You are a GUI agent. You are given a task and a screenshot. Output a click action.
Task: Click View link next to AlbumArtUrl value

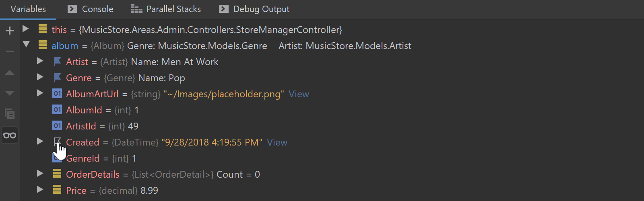click(299, 94)
